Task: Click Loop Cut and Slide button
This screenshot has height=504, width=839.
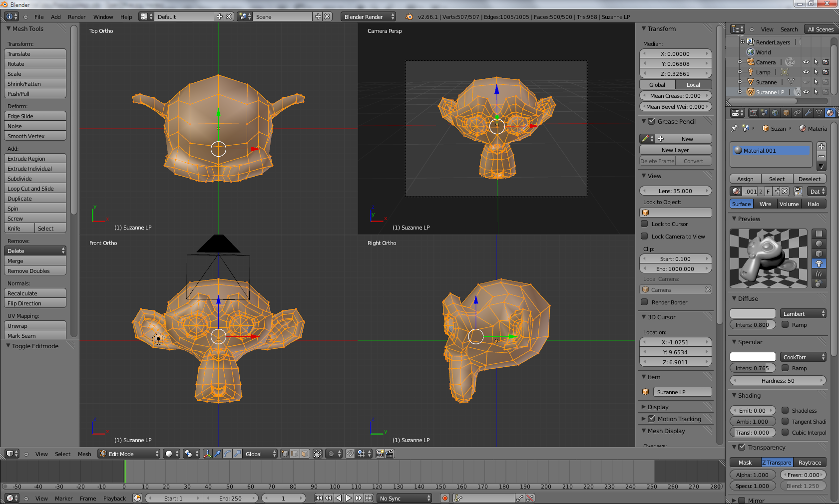Action: pyautogui.click(x=35, y=188)
